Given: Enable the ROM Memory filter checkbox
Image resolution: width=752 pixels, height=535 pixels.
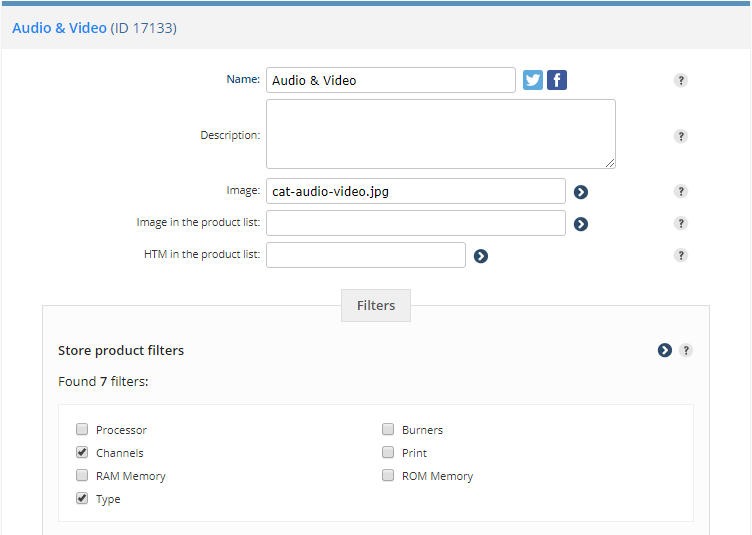Looking at the screenshot, I should tap(388, 475).
